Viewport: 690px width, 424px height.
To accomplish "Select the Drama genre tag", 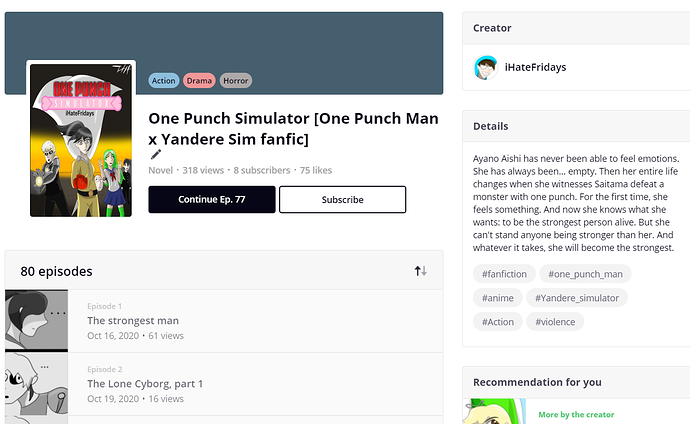I will [199, 80].
